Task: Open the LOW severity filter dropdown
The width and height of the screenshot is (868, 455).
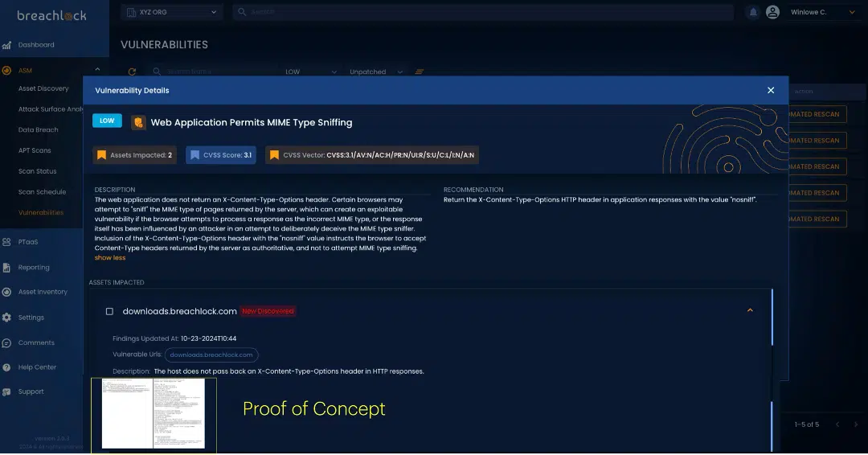Action: pos(310,72)
